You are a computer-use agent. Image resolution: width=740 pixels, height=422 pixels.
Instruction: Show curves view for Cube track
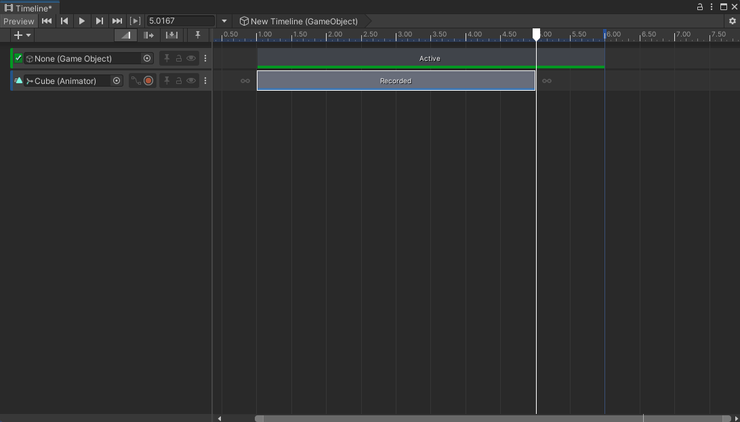(135, 81)
